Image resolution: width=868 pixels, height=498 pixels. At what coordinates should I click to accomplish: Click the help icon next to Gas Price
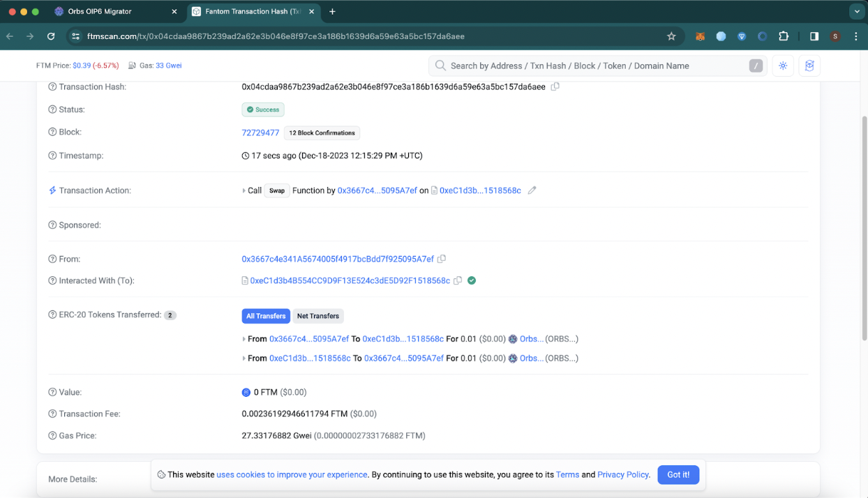pos(52,435)
